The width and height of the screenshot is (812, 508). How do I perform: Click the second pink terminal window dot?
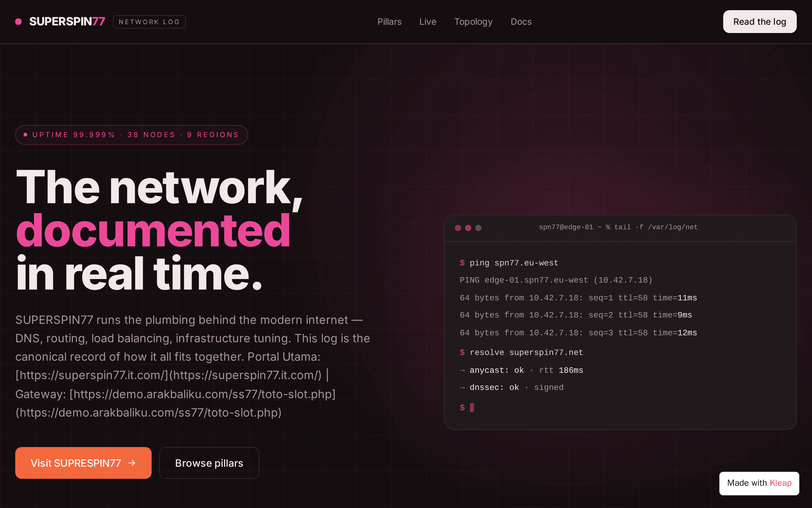pos(468,228)
